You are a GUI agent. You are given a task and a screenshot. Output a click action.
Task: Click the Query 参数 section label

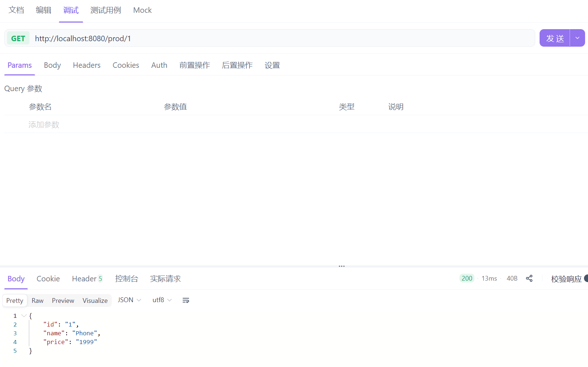23,89
